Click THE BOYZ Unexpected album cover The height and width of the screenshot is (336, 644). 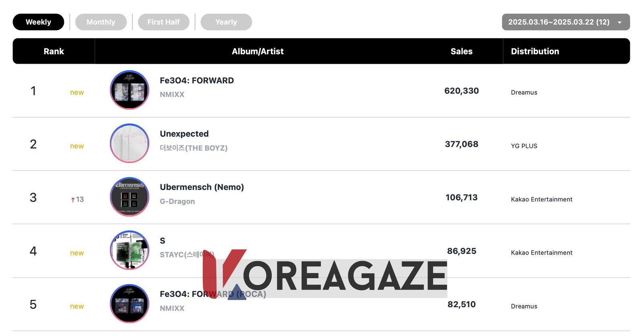(129, 143)
